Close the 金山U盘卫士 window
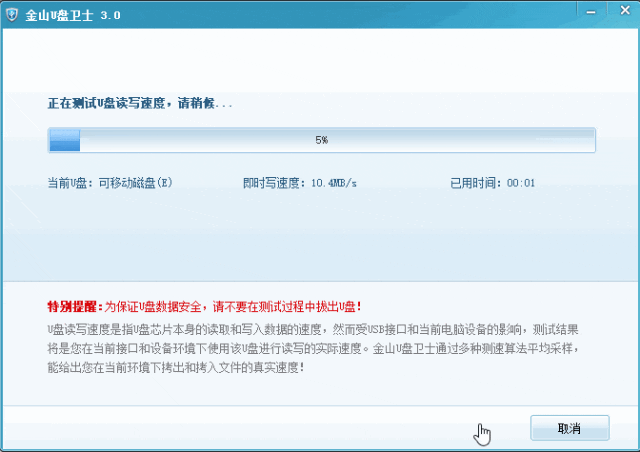 click(624, 10)
